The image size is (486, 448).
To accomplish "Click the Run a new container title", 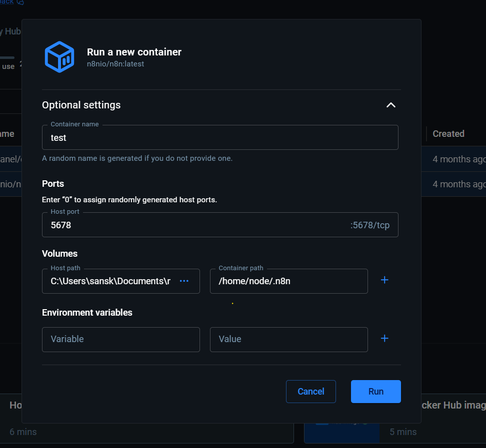I will [x=134, y=52].
